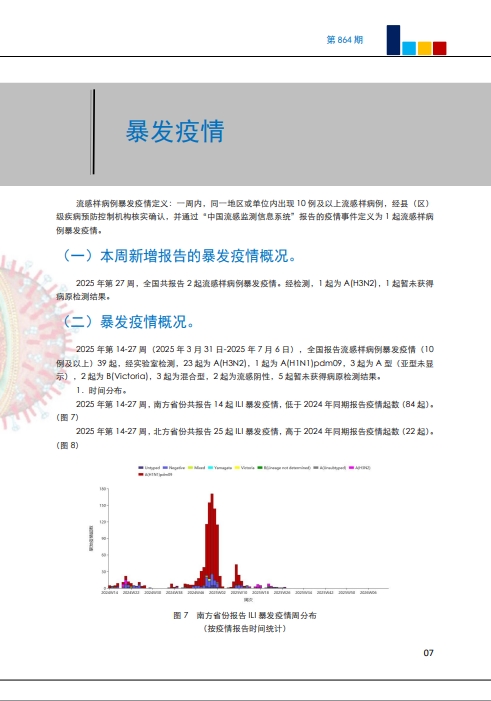Click the Victoria legend entry
Screen dimensions: 491x701
click(x=245, y=468)
